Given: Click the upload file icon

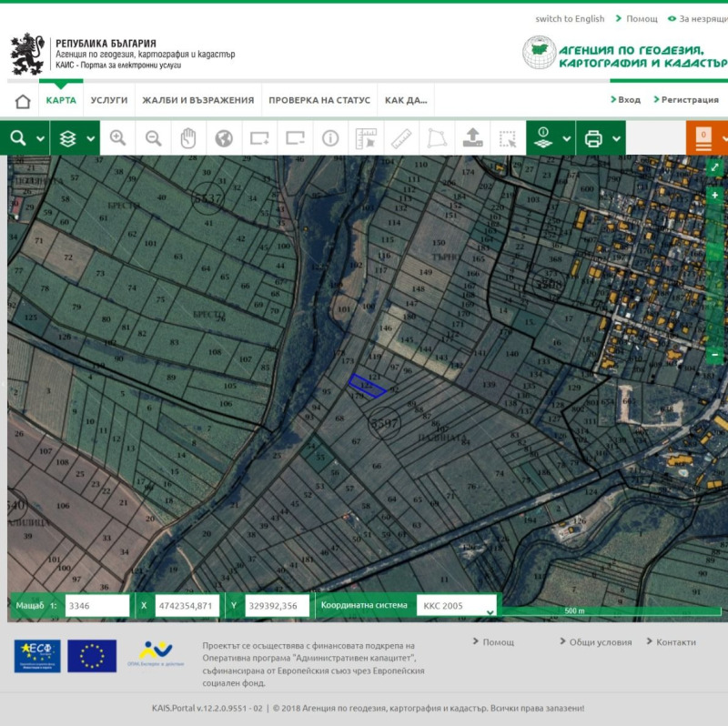Looking at the screenshot, I should (472, 138).
